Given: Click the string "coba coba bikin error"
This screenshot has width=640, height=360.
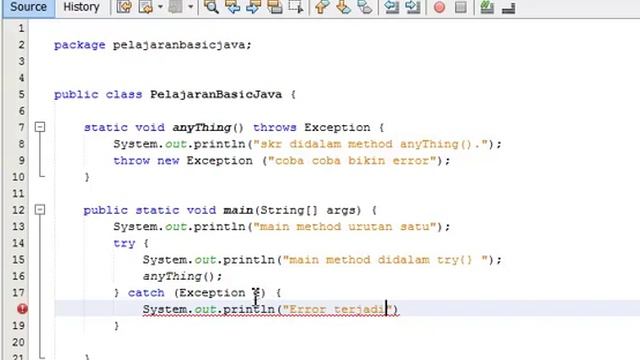Looking at the screenshot, I should (353, 161).
